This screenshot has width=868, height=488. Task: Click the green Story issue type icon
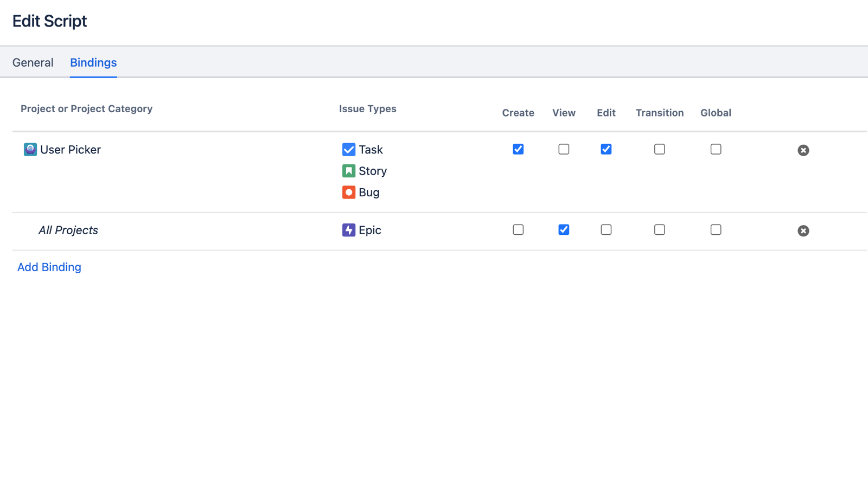coord(349,171)
